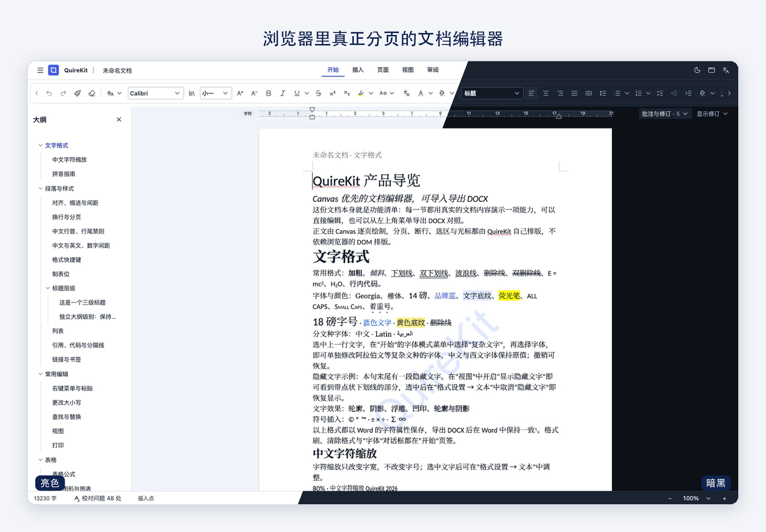Zoom in with the plus button

pyautogui.click(x=725, y=499)
